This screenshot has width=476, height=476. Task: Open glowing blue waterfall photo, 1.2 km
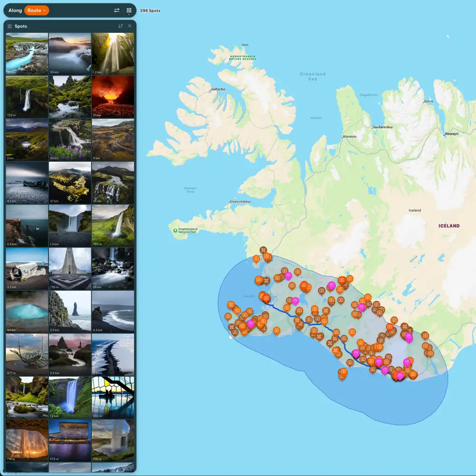[x=70, y=397]
